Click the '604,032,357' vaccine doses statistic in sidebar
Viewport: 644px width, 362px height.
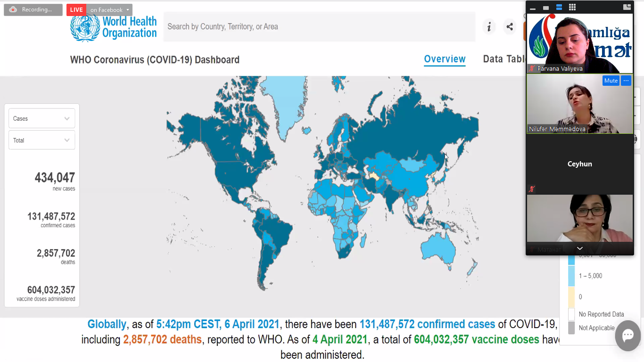click(x=51, y=290)
